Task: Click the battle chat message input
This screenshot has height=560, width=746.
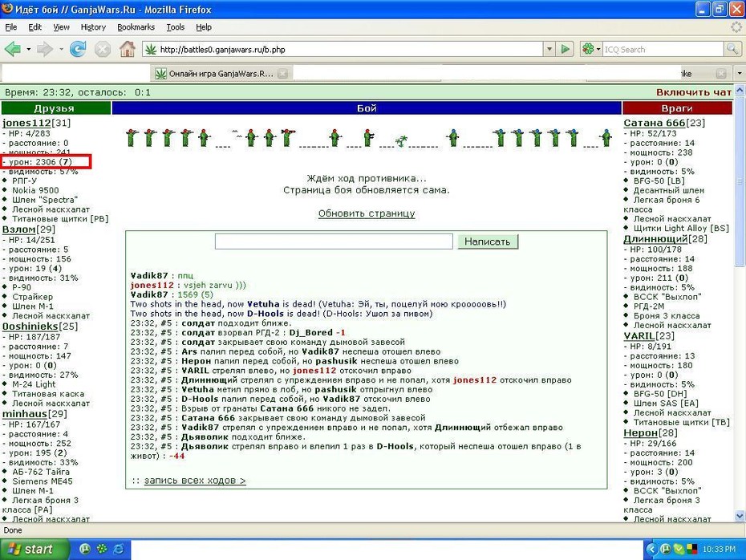Action: 334,241
